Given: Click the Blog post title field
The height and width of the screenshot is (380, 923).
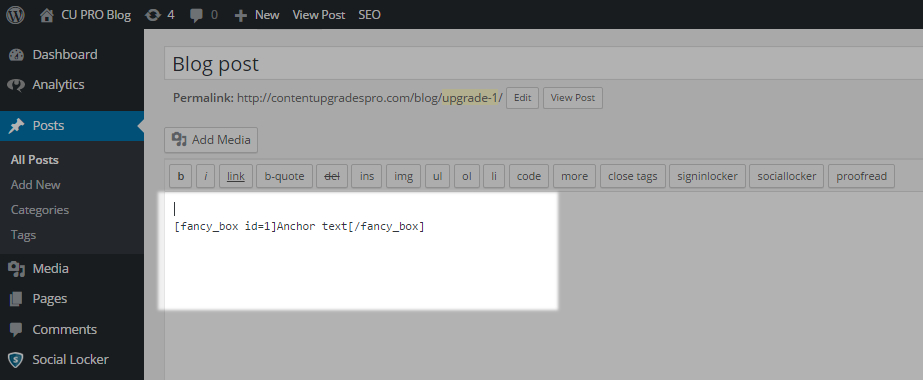Looking at the screenshot, I should (543, 64).
